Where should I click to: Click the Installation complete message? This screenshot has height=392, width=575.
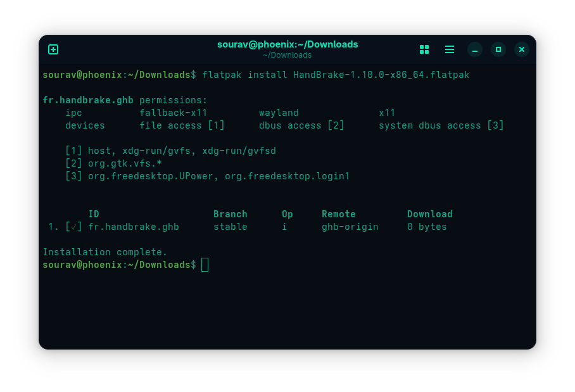106,251
